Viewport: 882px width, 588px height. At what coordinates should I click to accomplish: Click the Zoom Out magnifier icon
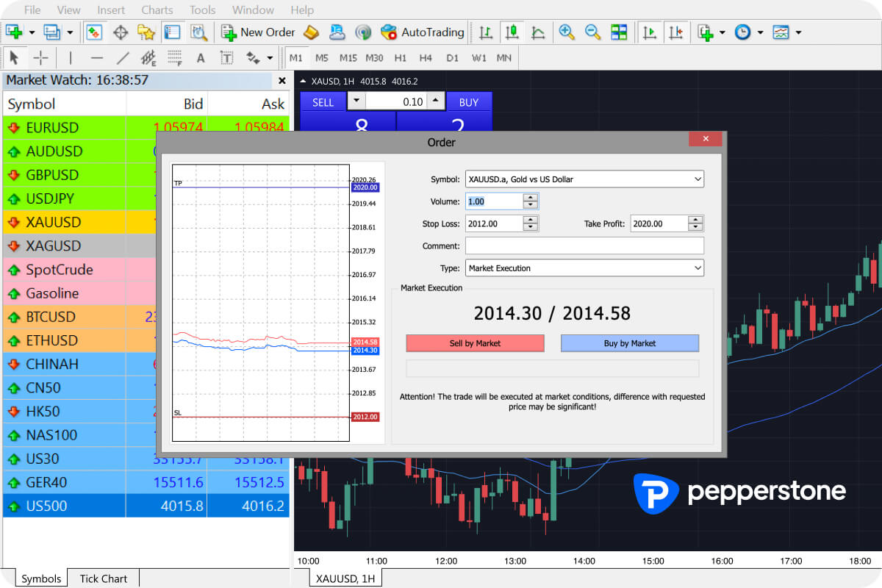point(592,32)
